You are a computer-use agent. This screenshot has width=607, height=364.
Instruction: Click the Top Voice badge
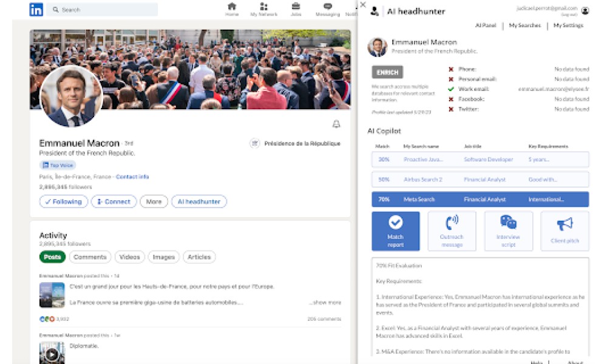58,165
